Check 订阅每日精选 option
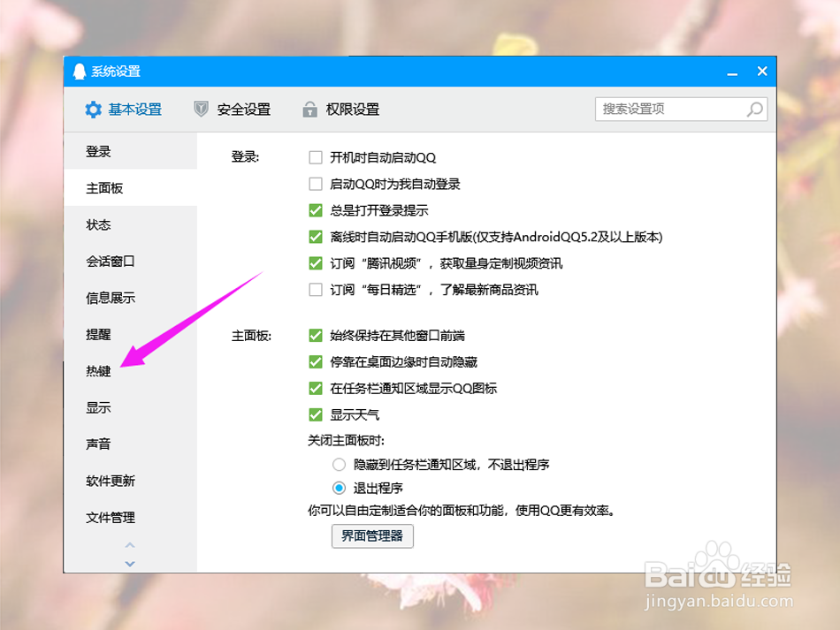Viewport: 840px width, 630px height. point(316,290)
